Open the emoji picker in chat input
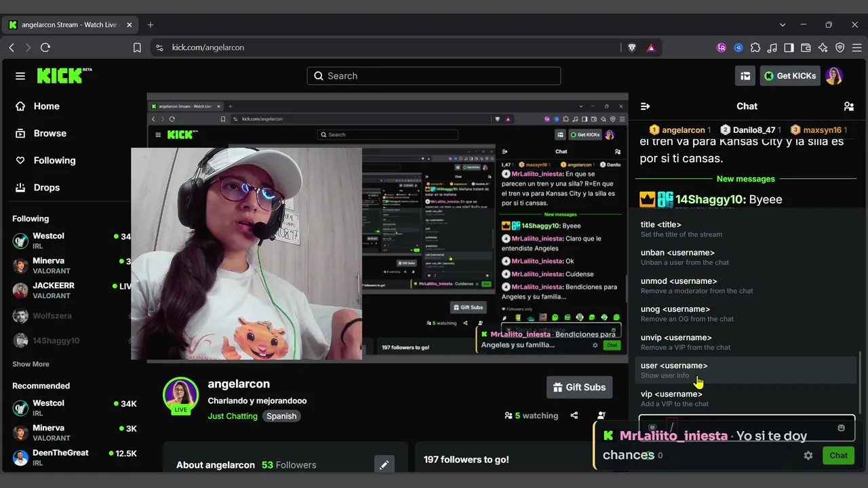The height and width of the screenshot is (488, 868). pos(842,428)
